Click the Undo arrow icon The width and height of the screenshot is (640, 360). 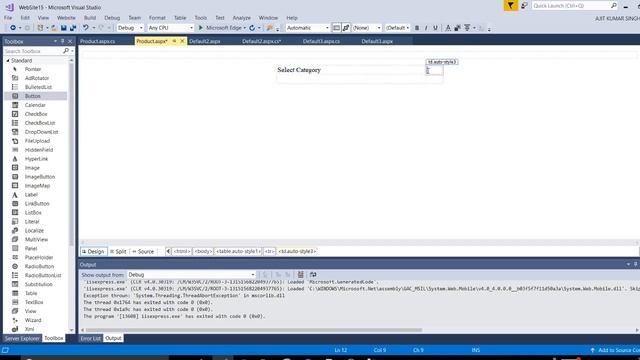click(85, 28)
